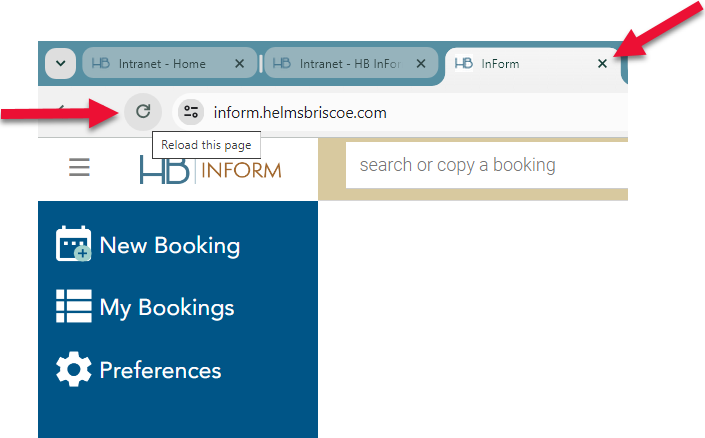Click the New Booking calendar icon
The height and width of the screenshot is (438, 705).
(73, 245)
